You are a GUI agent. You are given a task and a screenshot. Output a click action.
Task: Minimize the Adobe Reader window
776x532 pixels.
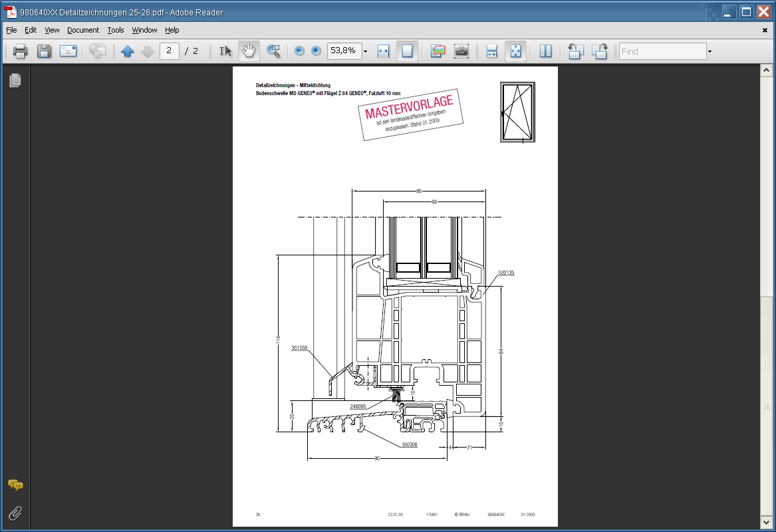point(729,12)
